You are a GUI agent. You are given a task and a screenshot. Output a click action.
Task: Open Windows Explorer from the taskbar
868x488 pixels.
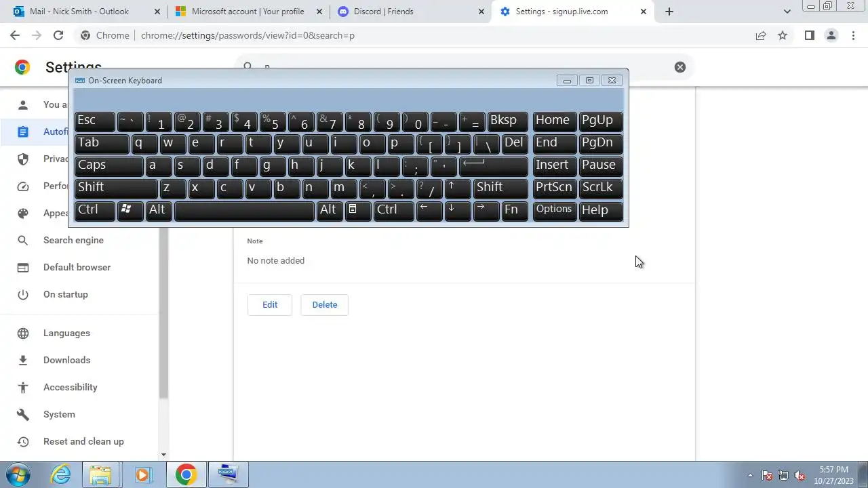click(x=100, y=474)
